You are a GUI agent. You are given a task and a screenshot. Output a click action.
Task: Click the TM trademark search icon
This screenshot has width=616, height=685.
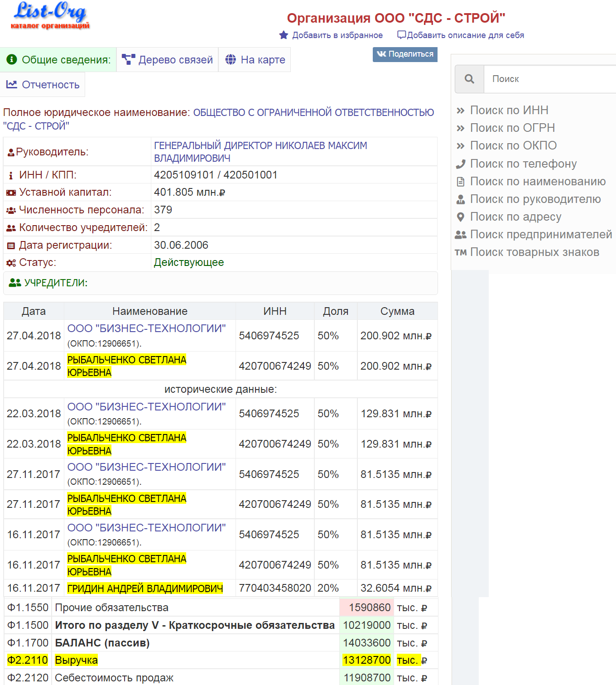(461, 252)
